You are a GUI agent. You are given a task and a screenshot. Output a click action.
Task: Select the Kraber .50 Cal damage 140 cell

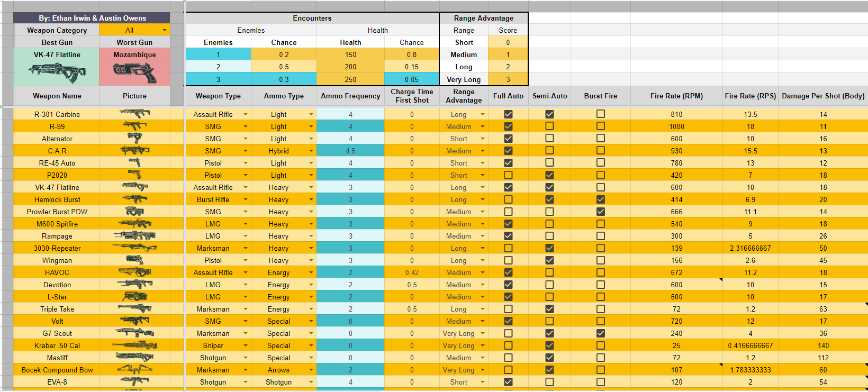point(823,345)
